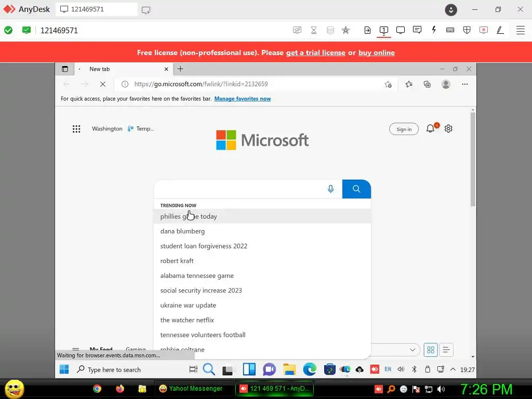Image resolution: width=532 pixels, height=399 pixels.
Task: Expand the feed layout dropdown chevron
Action: click(413, 350)
